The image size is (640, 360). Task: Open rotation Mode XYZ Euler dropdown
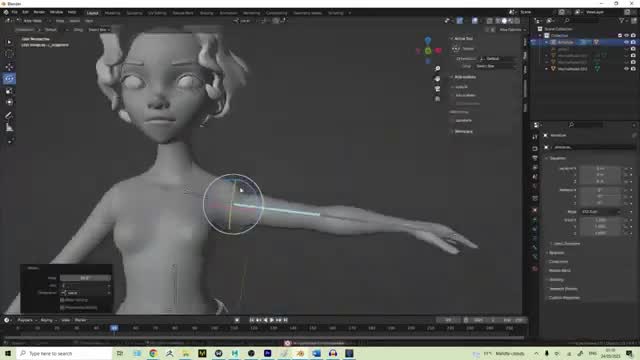(x=600, y=212)
